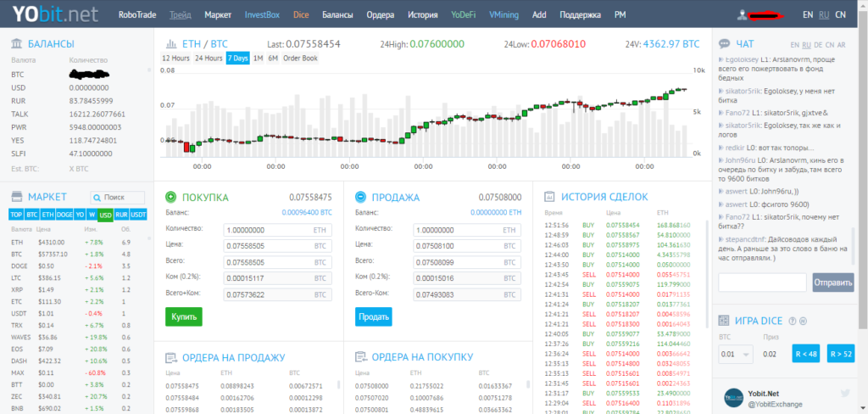Select the RUR market filter
The image size is (868, 414).
click(x=121, y=215)
